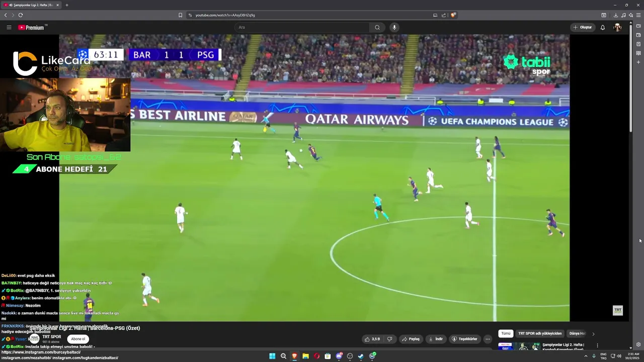Open Brave browser in taskbar
Viewport: 644px width, 362px height.
294,356
